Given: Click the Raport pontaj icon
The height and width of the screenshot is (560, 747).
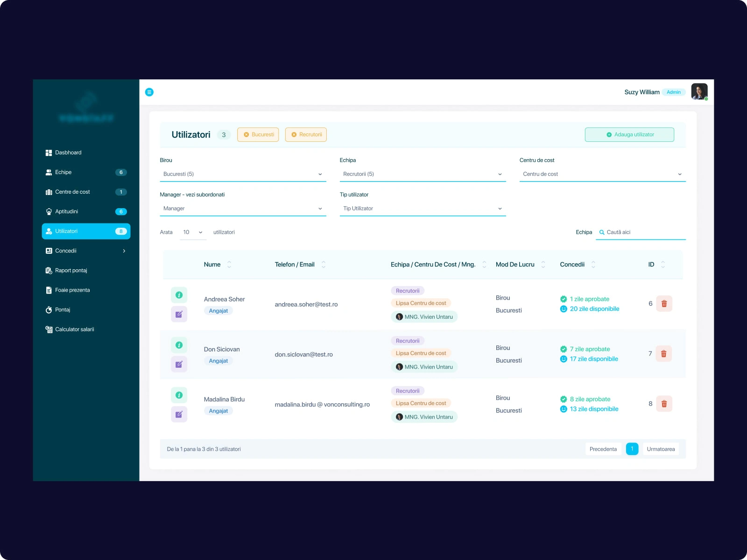Looking at the screenshot, I should click(49, 270).
